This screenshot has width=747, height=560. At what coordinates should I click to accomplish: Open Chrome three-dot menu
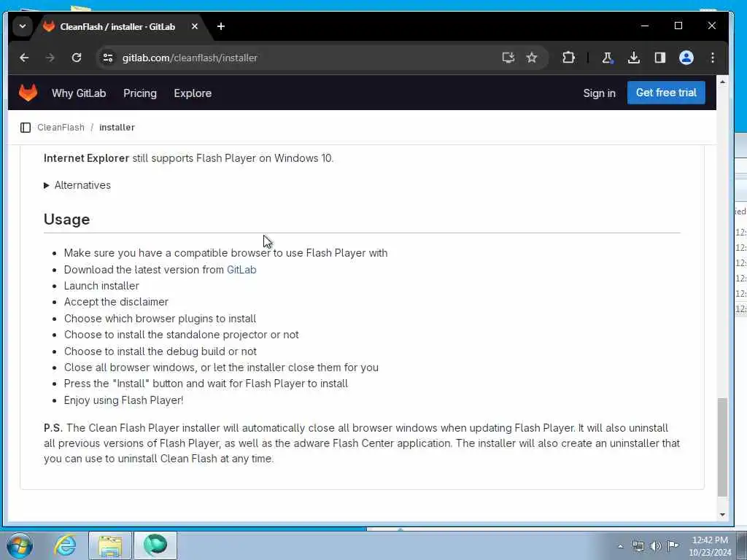tap(712, 58)
